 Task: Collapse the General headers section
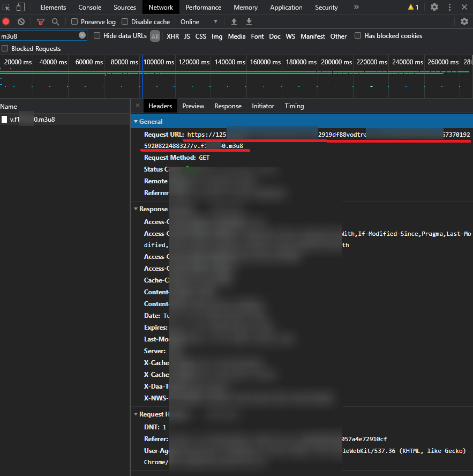(x=136, y=122)
